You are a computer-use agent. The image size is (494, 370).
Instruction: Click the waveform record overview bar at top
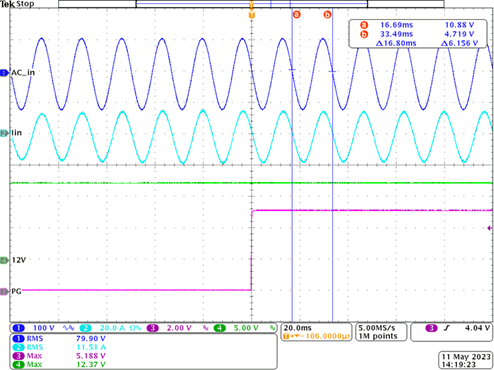point(251,4)
